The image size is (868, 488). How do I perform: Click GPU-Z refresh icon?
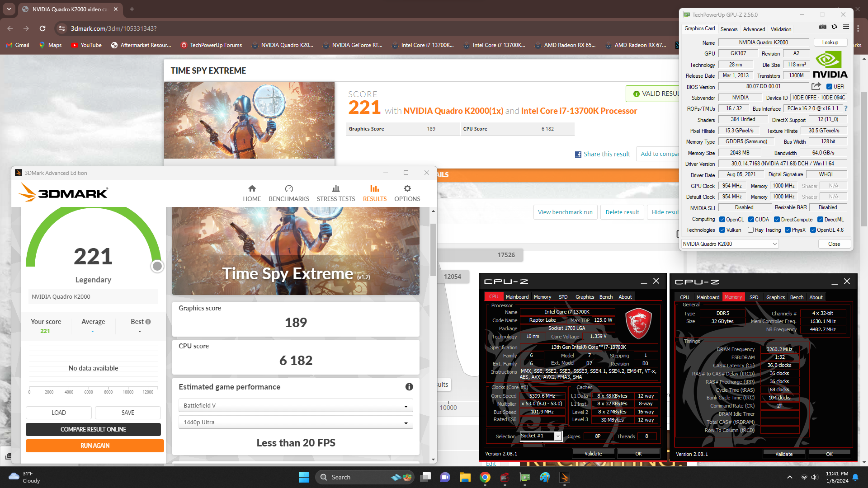835,27
